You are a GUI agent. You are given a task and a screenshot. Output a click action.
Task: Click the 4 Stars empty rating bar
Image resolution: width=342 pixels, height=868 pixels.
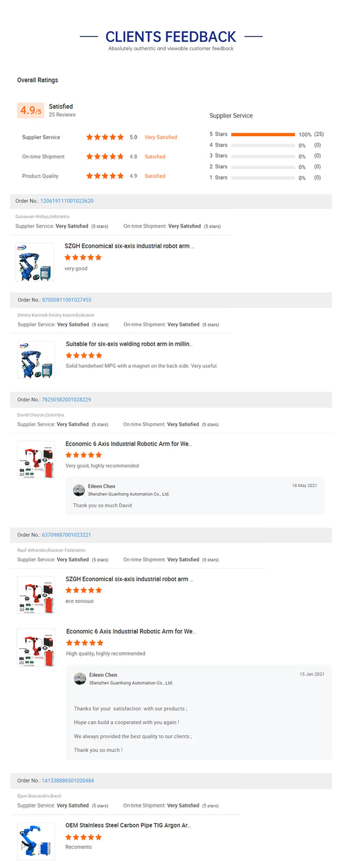click(x=263, y=146)
